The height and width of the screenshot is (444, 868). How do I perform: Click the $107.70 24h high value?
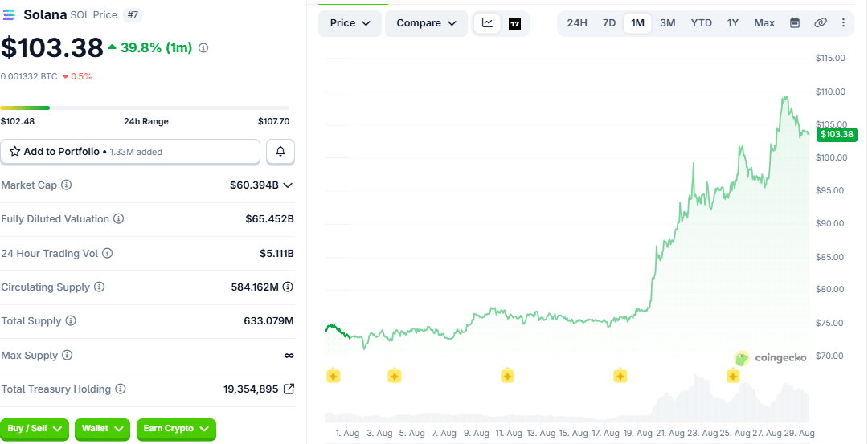273,122
